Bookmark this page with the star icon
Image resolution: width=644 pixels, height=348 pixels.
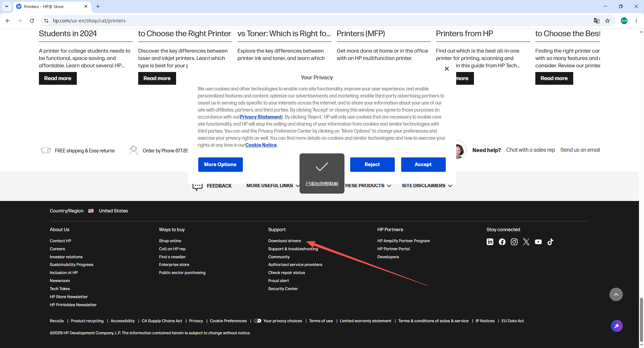607,21
